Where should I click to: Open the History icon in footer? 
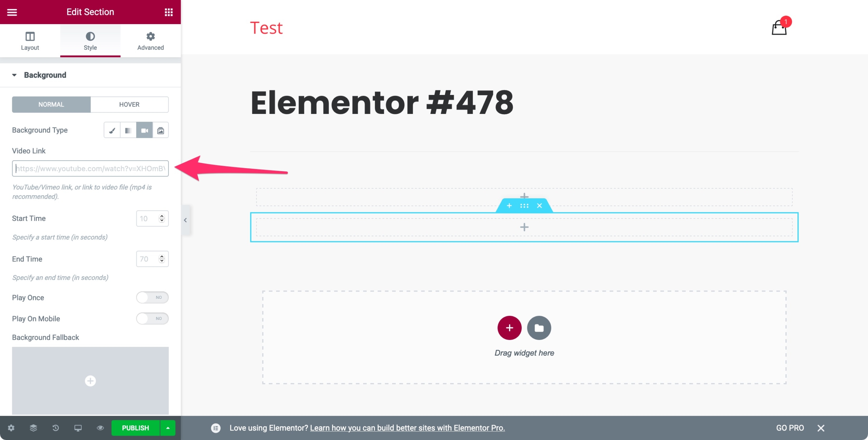click(56, 428)
